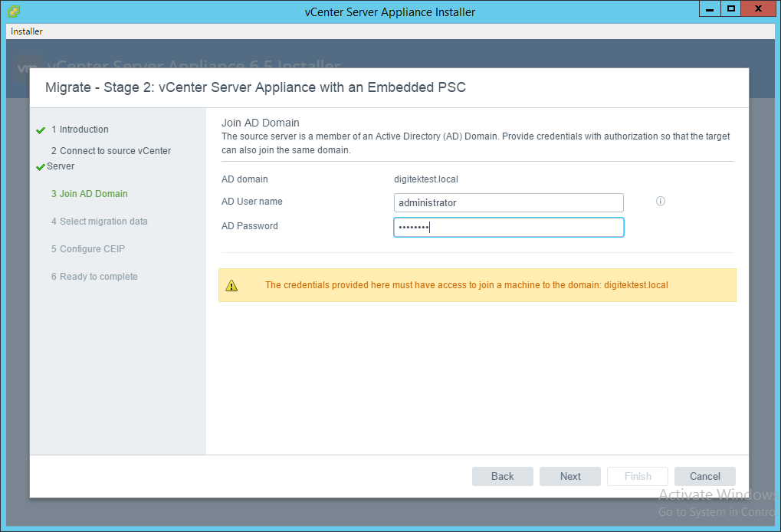Select step 5 Configure CEIP
Viewport: 781px width, 532px height.
click(87, 249)
